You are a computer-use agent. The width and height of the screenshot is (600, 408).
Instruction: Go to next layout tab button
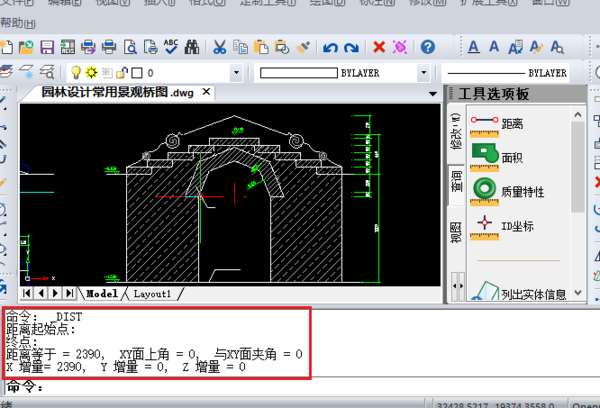coord(55,293)
